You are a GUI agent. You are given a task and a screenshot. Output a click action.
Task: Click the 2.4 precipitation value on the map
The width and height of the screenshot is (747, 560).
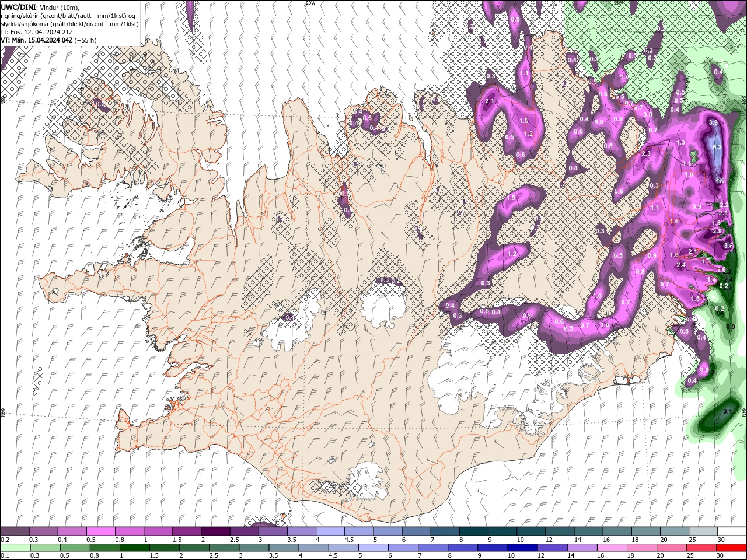(x=681, y=265)
